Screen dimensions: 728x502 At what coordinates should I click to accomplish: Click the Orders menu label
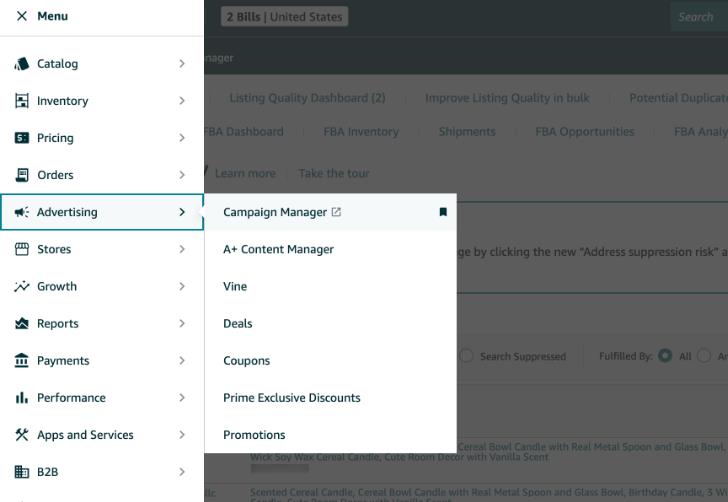(55, 175)
